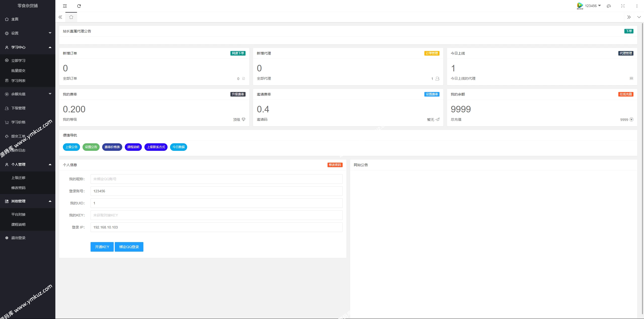
Task: Open the 123456 user dropdown
Action: coord(592,6)
